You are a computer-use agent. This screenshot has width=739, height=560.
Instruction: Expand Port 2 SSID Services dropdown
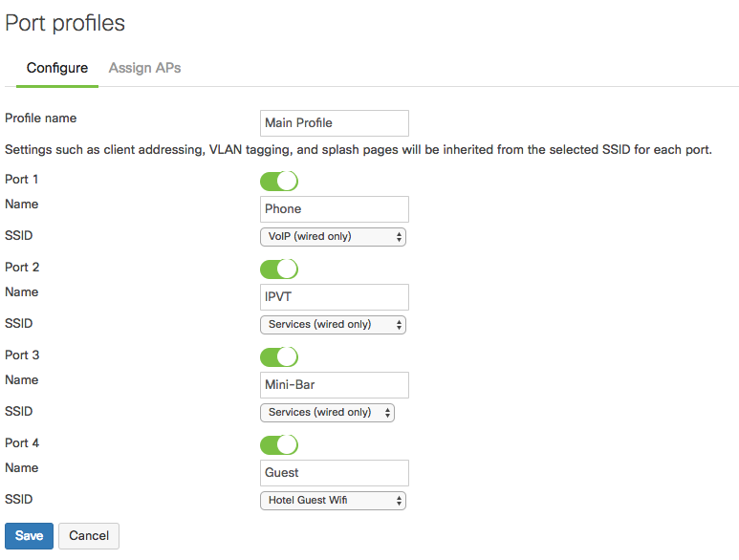tap(333, 325)
